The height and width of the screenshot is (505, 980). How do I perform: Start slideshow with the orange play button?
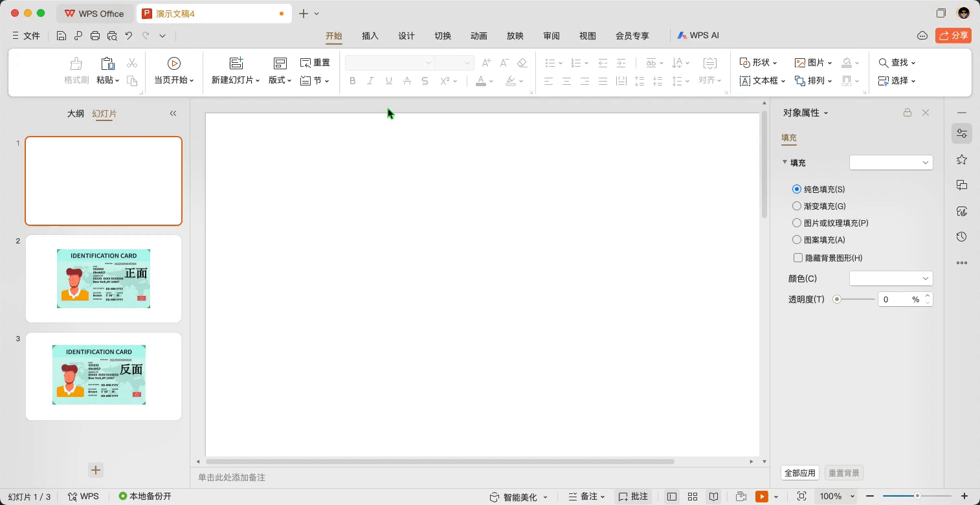(x=762, y=497)
